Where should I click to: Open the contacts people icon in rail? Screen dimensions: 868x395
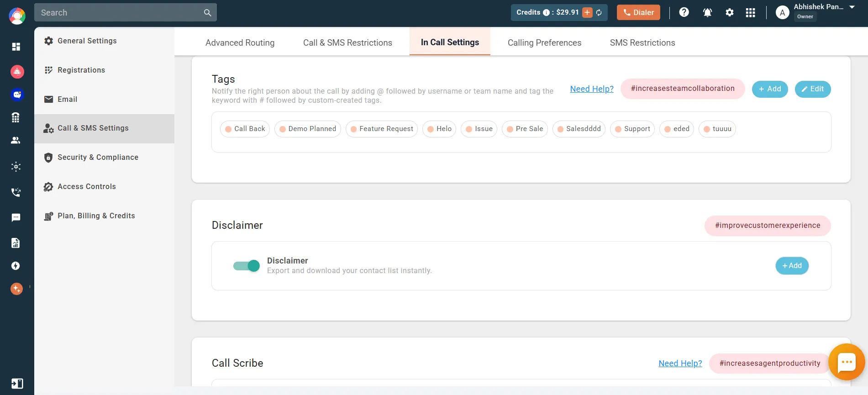coord(16,140)
